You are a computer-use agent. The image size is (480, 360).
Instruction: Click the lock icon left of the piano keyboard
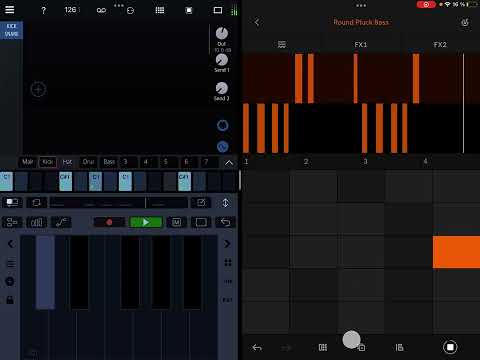(10, 300)
